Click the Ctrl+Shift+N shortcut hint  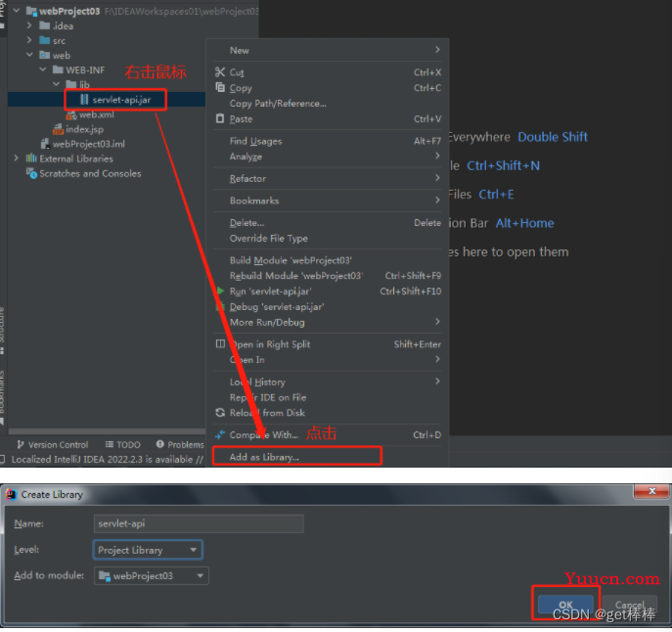pyautogui.click(x=503, y=165)
